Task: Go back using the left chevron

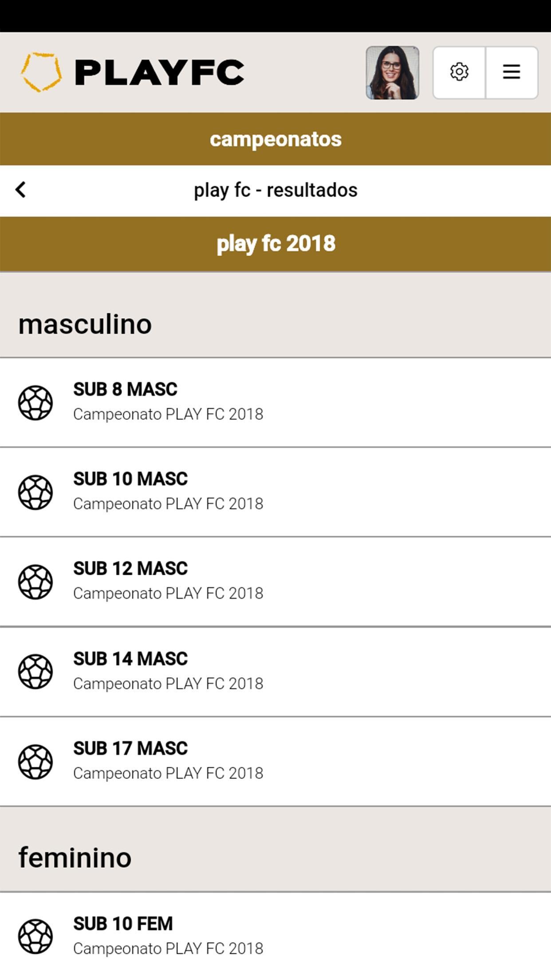Action: tap(21, 190)
